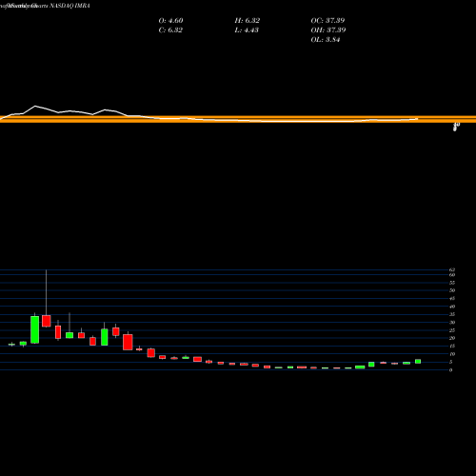Viewport: 476px width, 476px height.
Task: Click the 55 price axis label
Action: click(x=452, y=283)
